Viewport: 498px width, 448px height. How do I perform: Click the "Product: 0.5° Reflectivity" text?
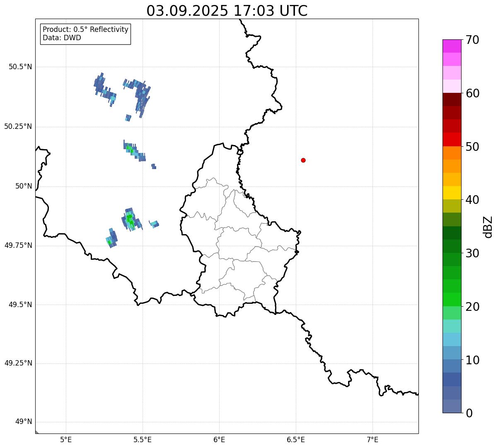[85, 30]
